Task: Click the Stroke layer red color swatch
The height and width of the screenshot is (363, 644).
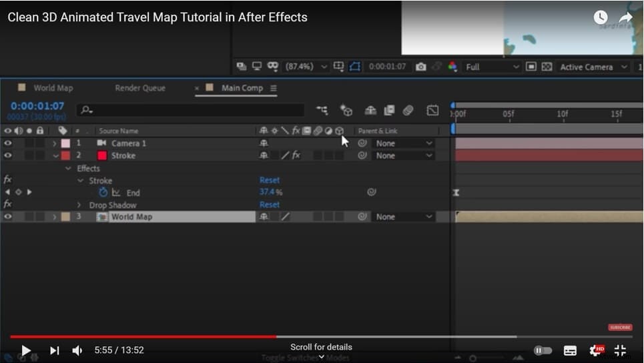Action: coord(102,155)
